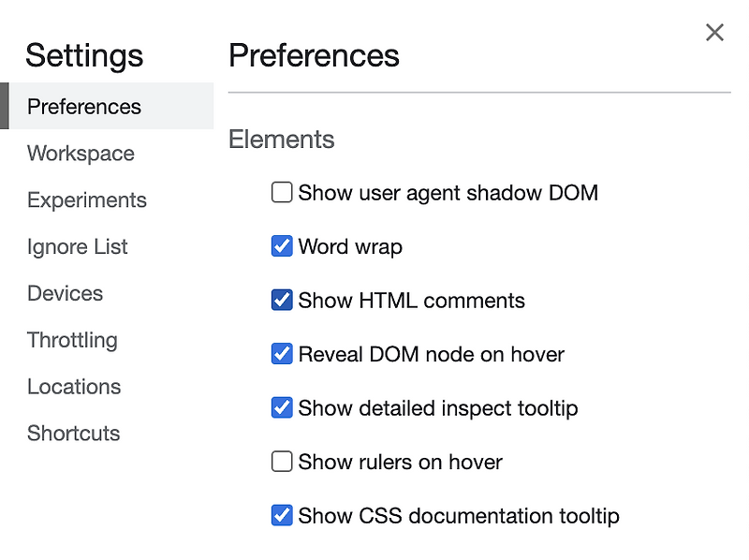Click the Show HTML comments label
Image resolution: width=749 pixels, height=560 pixels.
[x=411, y=301]
